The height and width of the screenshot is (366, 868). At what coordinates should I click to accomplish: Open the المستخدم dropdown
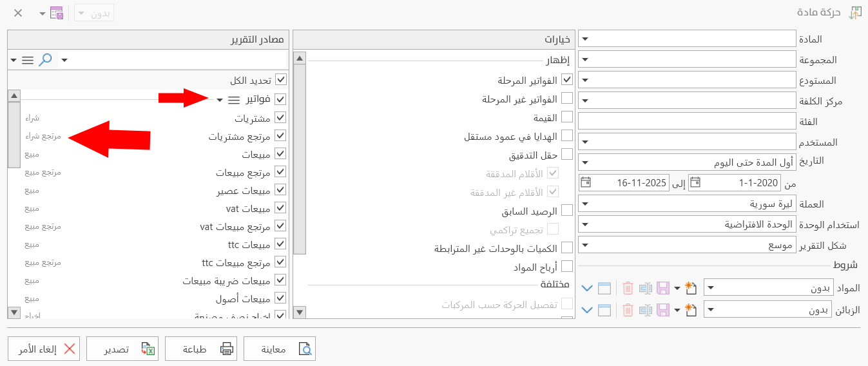(584, 141)
